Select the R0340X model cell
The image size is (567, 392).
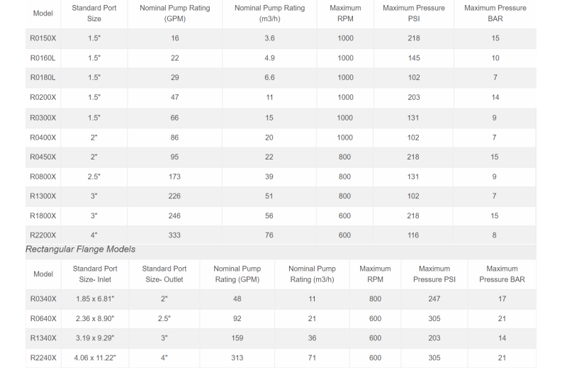click(43, 299)
